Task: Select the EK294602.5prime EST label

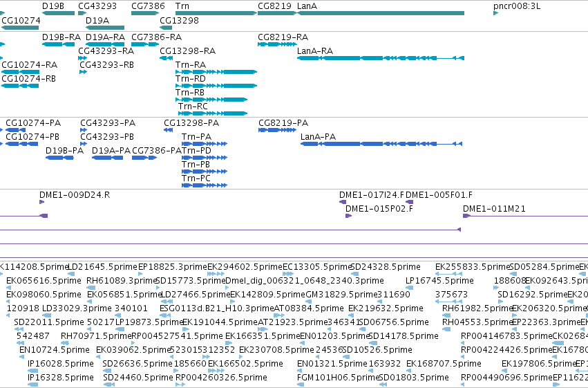Action: pos(245,267)
